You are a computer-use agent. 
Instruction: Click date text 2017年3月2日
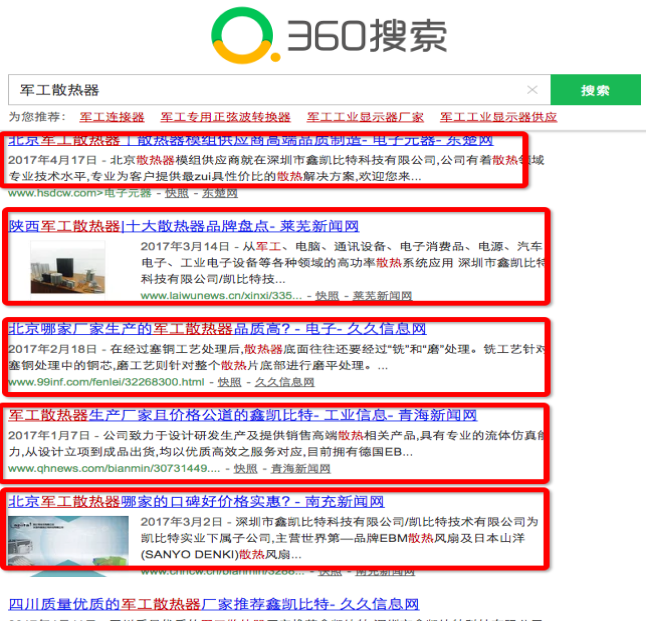pyautogui.click(x=182, y=522)
